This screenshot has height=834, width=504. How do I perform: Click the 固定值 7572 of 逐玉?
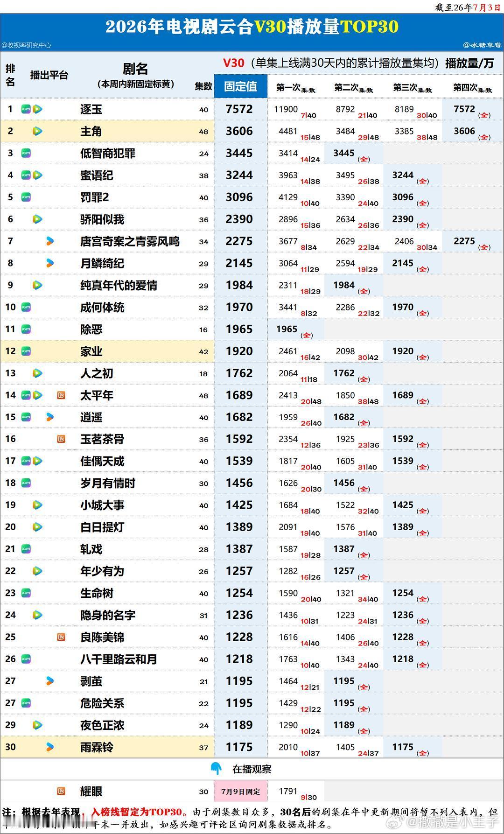[239, 109]
